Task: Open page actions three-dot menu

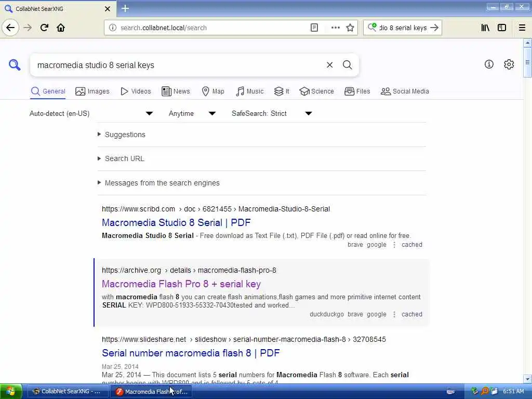Action: point(335,28)
